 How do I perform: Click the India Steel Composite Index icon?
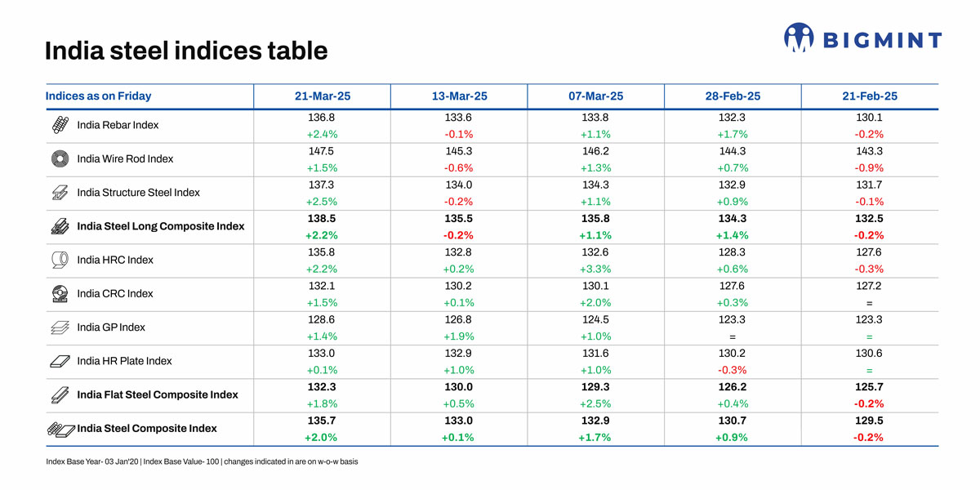61,429
